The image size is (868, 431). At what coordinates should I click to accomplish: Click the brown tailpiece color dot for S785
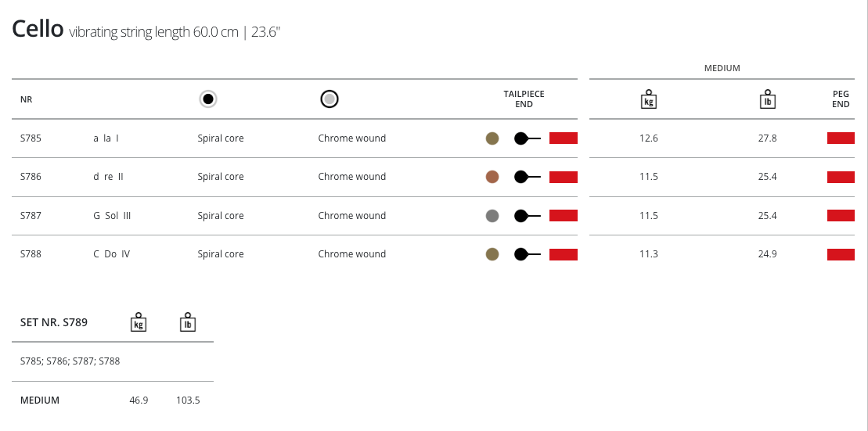492,138
